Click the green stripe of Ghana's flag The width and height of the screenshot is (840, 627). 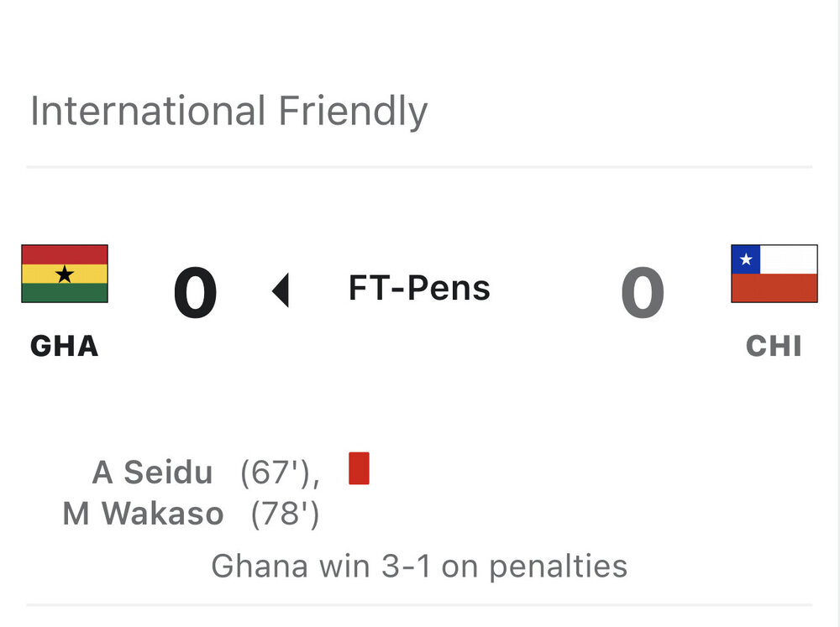(x=65, y=293)
